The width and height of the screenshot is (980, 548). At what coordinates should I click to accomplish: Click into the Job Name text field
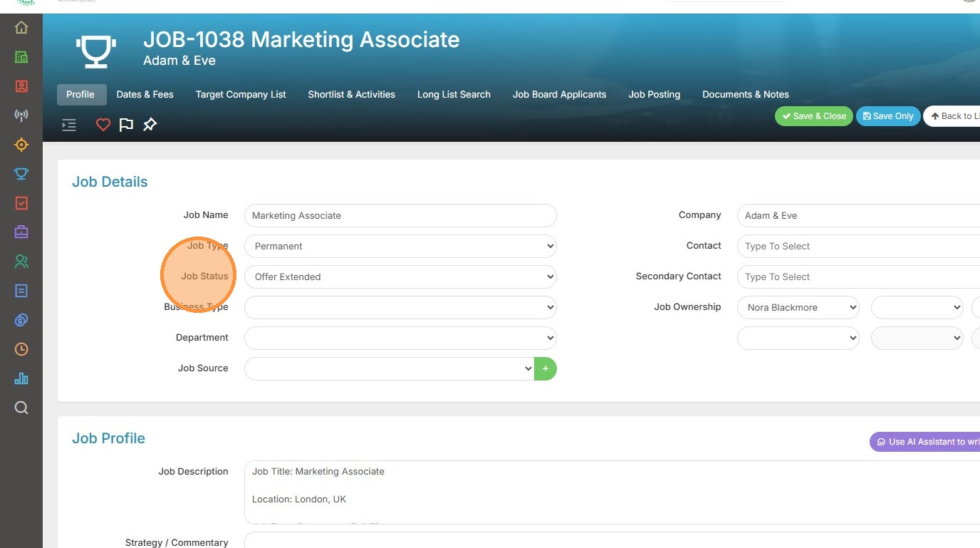[x=400, y=215]
